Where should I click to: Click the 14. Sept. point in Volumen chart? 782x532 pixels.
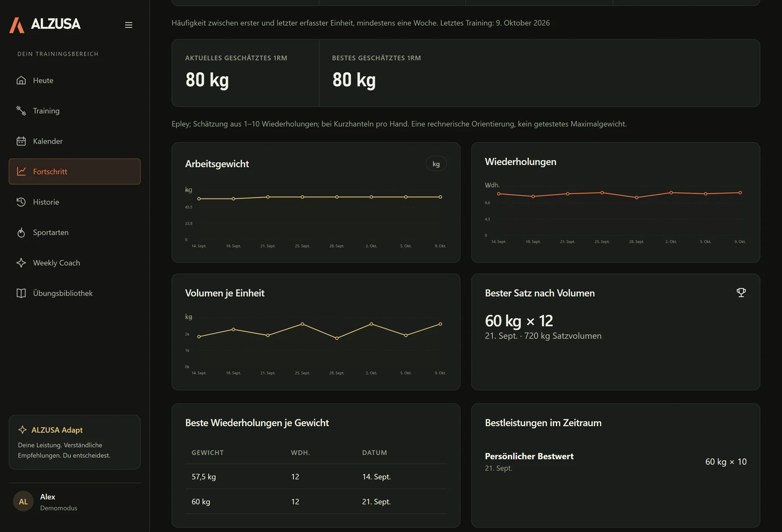pyautogui.click(x=199, y=337)
